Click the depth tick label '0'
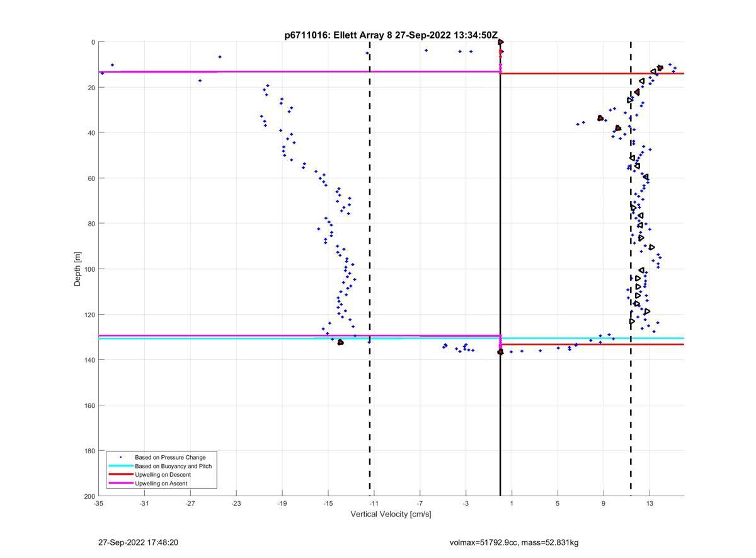Screen dimensions: 756x558 click(93, 42)
